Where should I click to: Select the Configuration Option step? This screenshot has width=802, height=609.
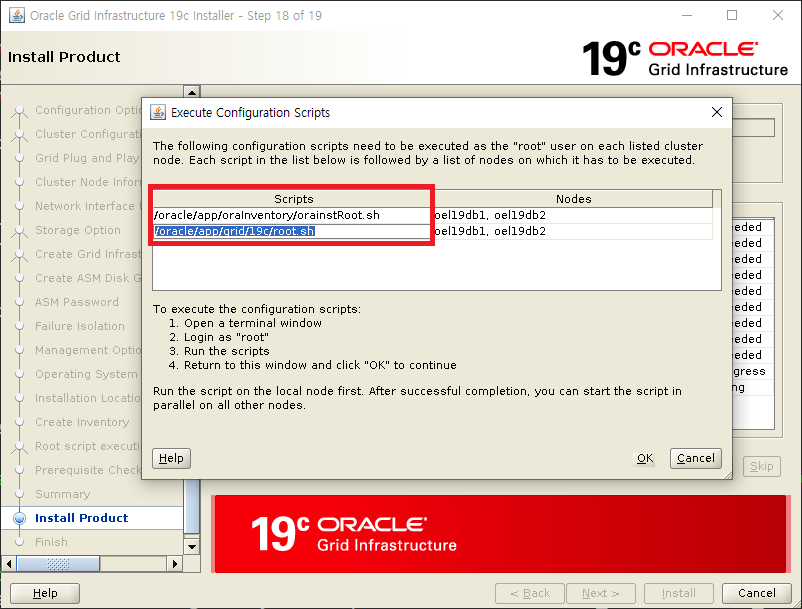tap(87, 110)
